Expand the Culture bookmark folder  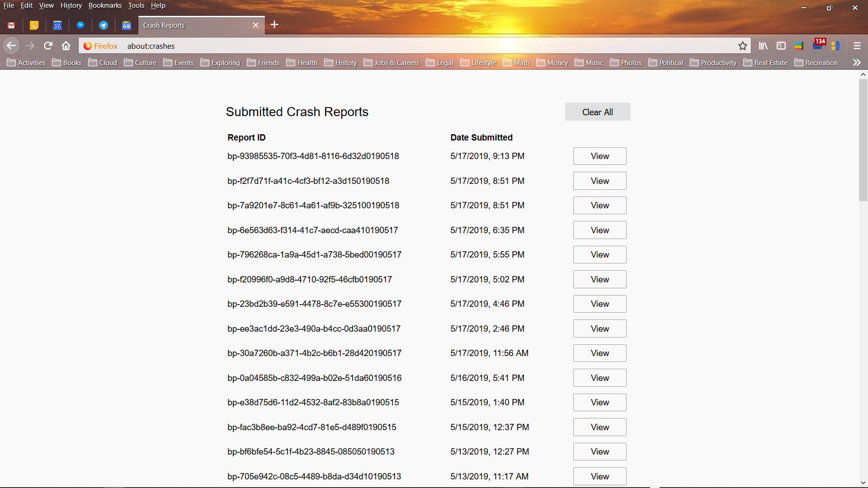pyautogui.click(x=140, y=62)
